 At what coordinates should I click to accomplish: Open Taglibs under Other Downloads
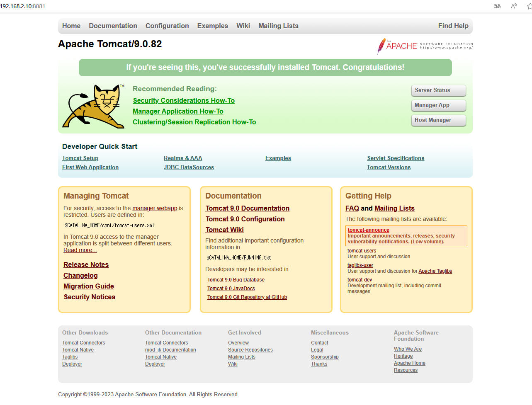(x=70, y=357)
